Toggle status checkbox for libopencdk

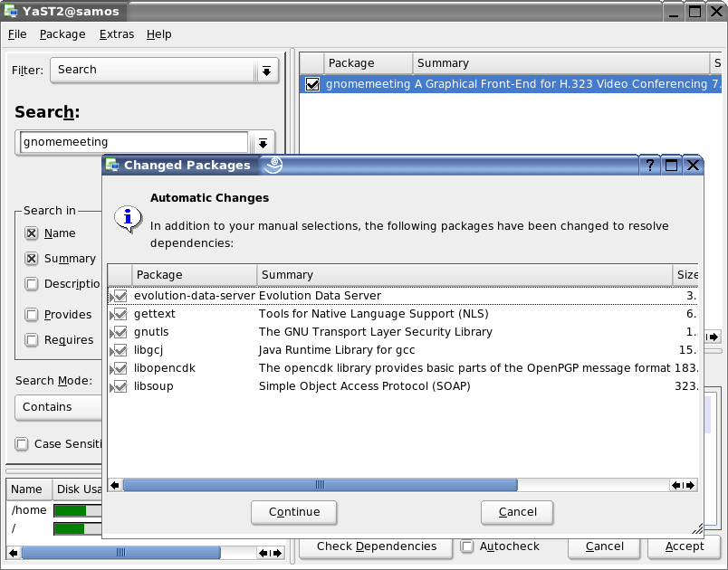pos(120,368)
